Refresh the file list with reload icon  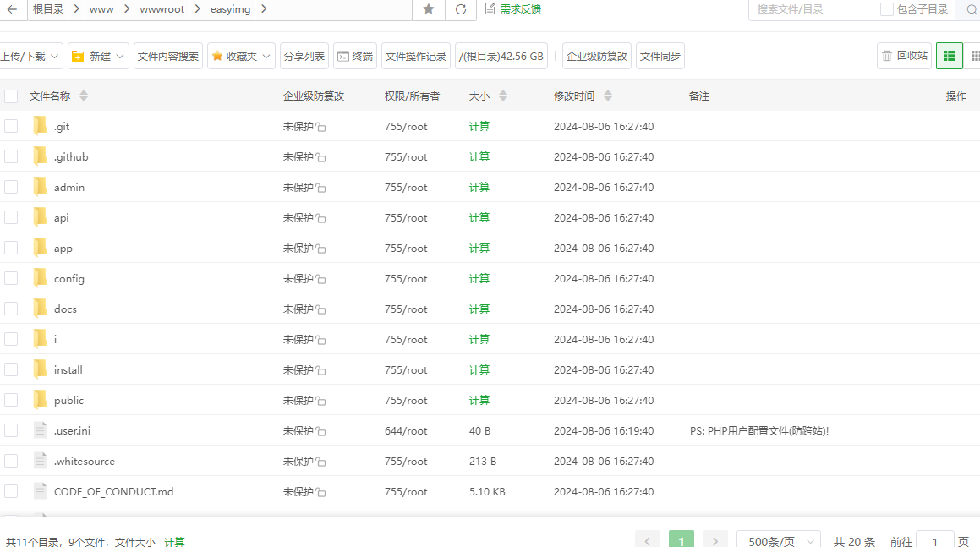(x=461, y=9)
